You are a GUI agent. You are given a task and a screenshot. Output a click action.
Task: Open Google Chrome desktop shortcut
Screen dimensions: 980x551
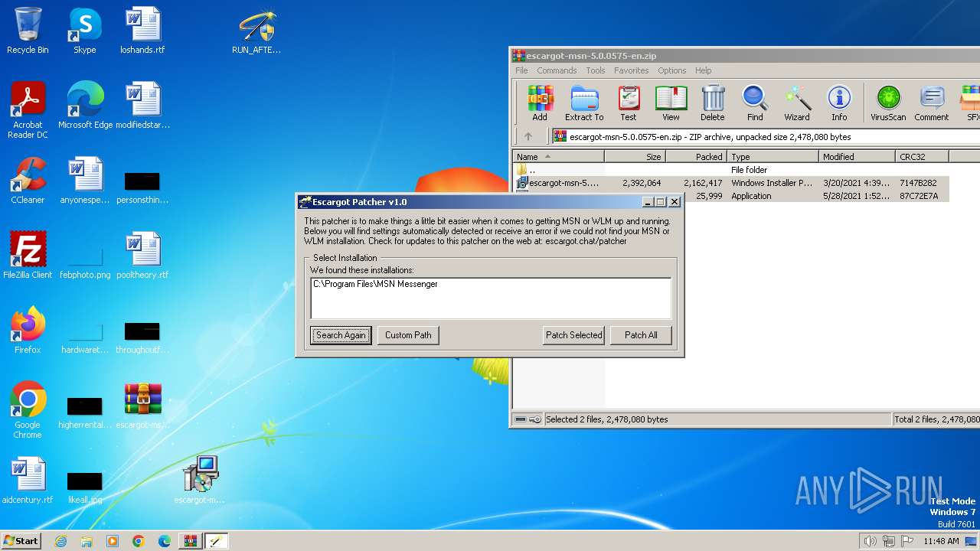pos(28,410)
